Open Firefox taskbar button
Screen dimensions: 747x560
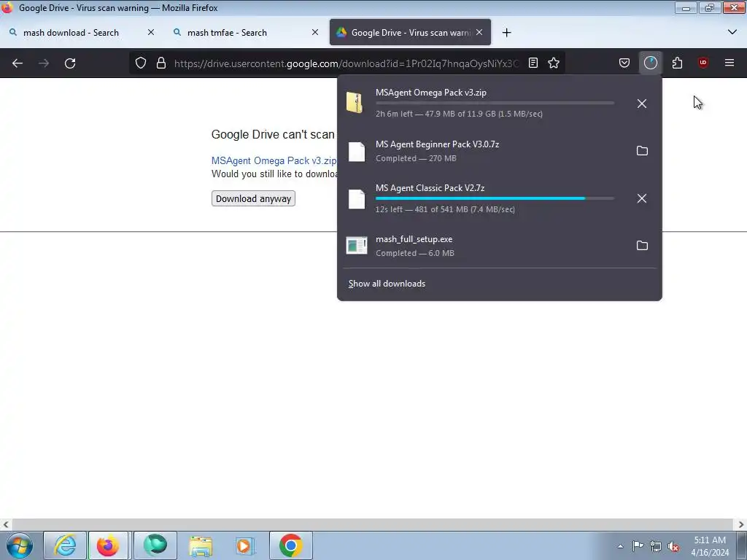pyautogui.click(x=108, y=545)
